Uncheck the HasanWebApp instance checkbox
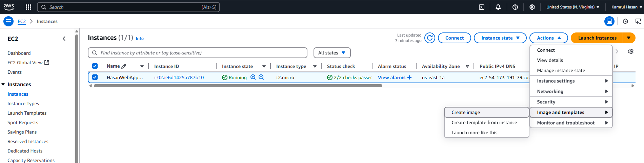The image size is (644, 163). pos(95,77)
